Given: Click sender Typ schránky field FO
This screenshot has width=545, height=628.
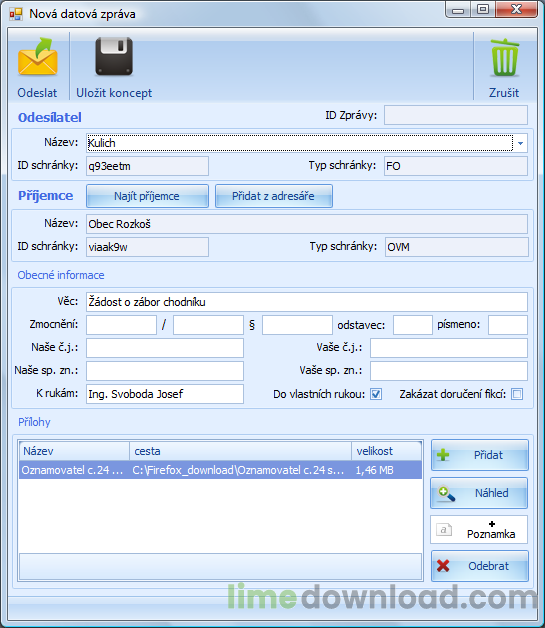Looking at the screenshot, I should [x=456, y=166].
